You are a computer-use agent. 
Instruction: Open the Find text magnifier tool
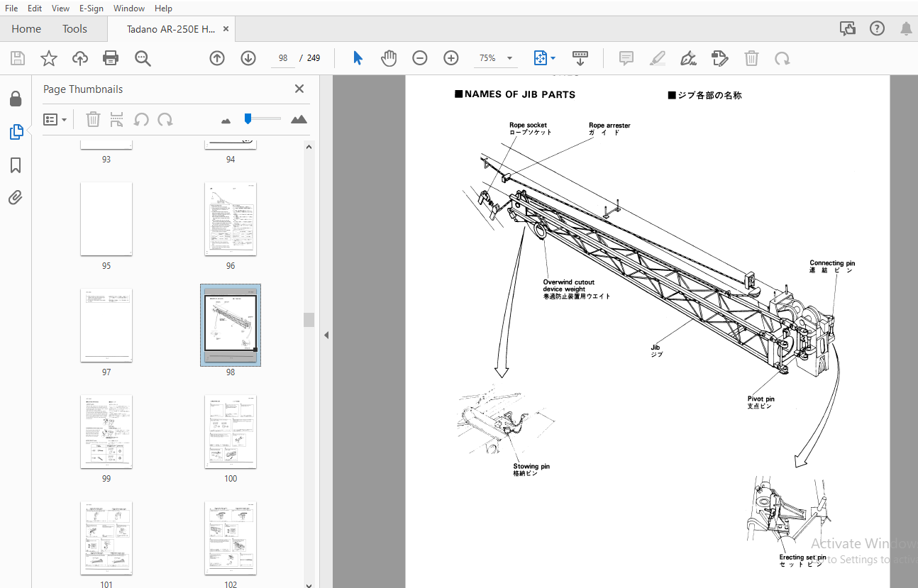pos(143,58)
